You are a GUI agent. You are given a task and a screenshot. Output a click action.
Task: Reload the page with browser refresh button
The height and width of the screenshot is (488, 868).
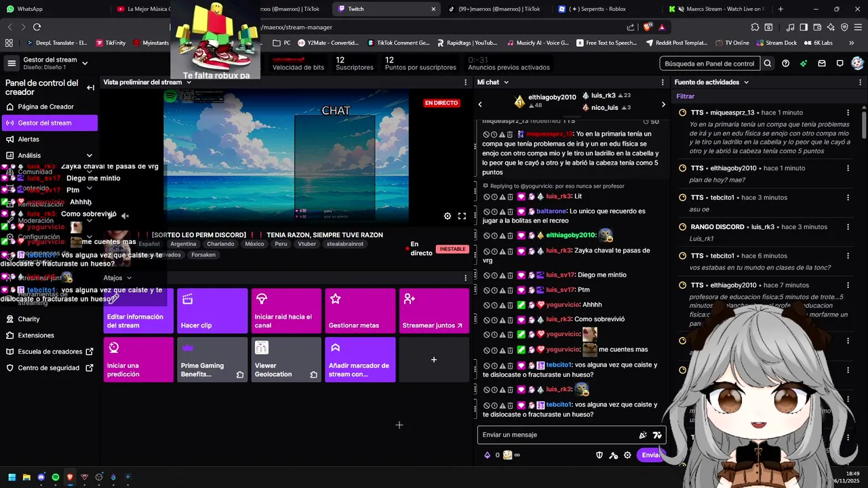(x=37, y=27)
